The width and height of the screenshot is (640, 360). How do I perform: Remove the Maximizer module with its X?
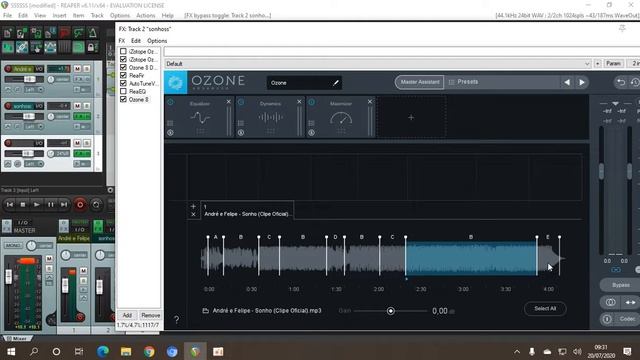pyautogui.click(x=370, y=102)
